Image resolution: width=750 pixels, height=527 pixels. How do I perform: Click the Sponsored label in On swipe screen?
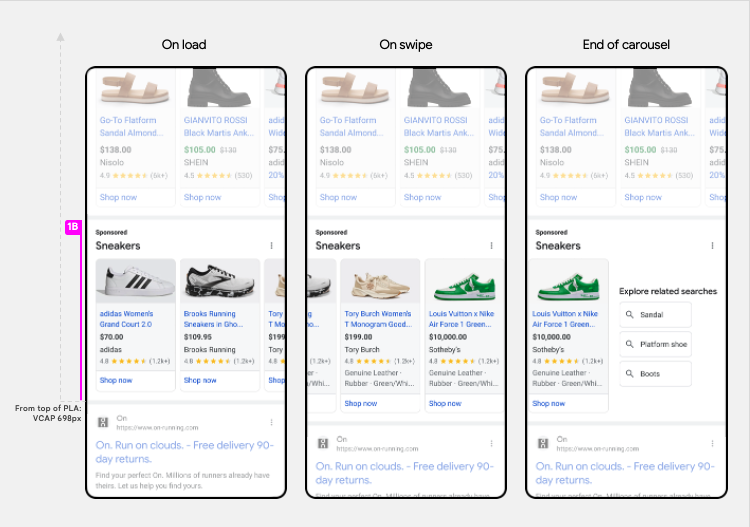point(331,232)
